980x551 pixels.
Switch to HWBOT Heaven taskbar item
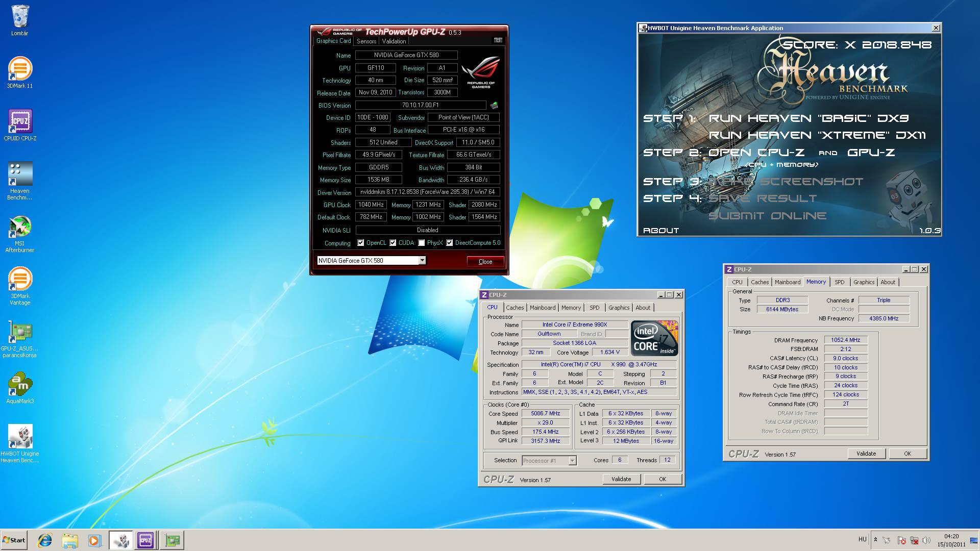[120, 540]
